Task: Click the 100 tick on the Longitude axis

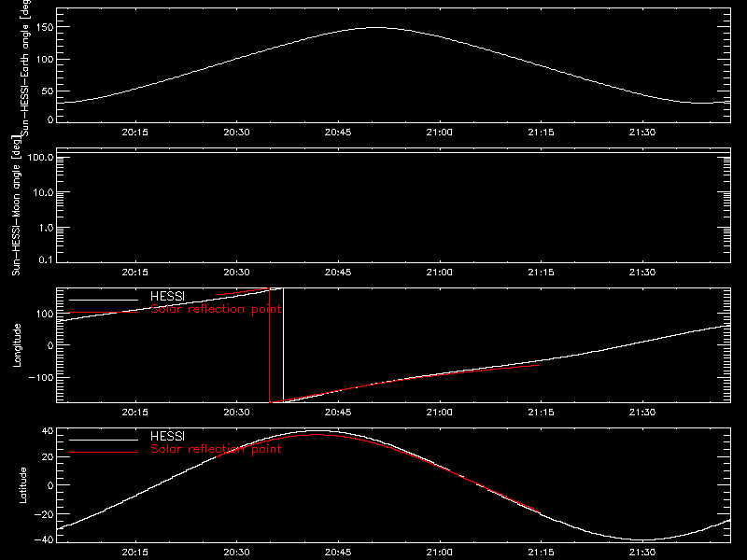Action: point(44,314)
